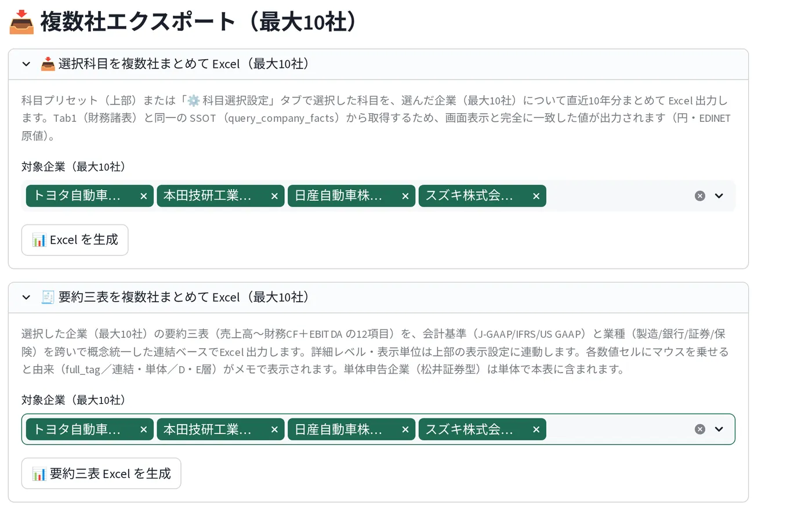
Task: Remove 日産自動車 chip in first company selector
Action: coord(405,196)
